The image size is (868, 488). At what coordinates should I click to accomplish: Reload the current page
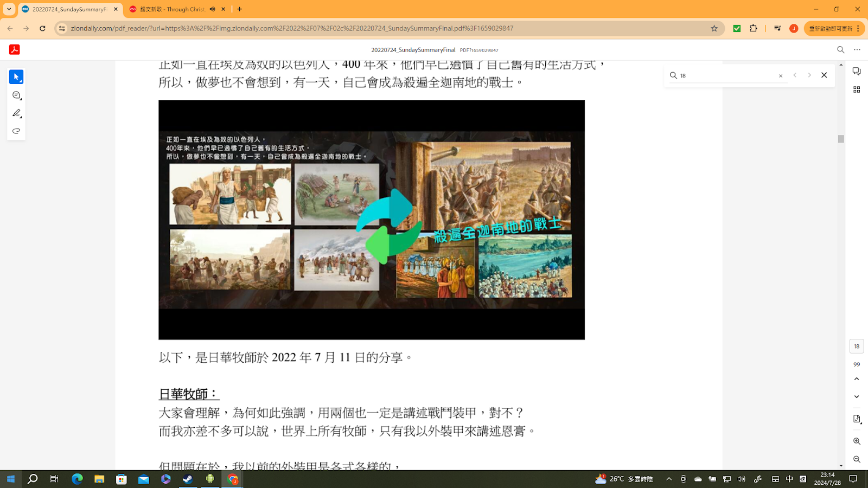click(42, 28)
